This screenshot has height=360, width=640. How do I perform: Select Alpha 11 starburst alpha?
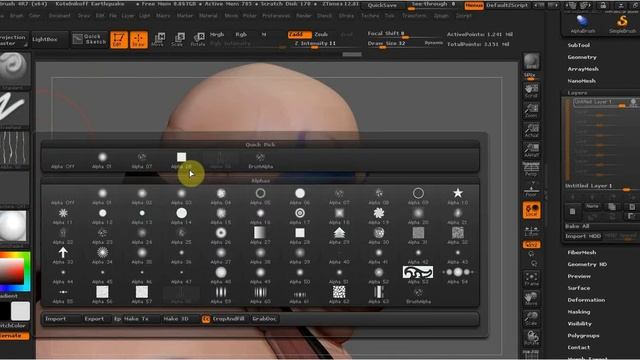[x=63, y=216]
